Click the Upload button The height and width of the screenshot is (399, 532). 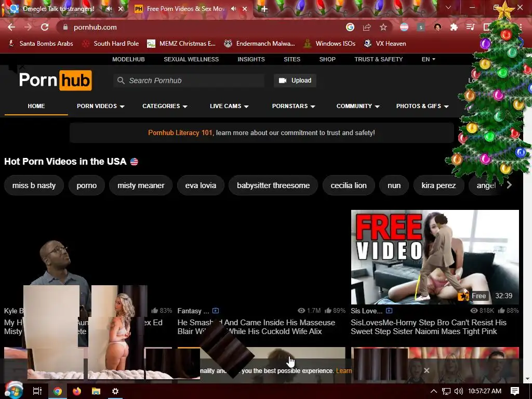[x=295, y=81]
